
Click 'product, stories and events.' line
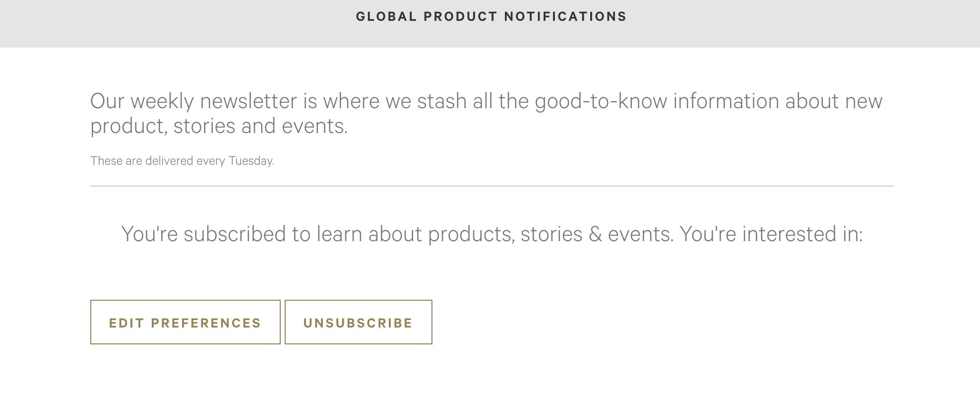point(219,126)
